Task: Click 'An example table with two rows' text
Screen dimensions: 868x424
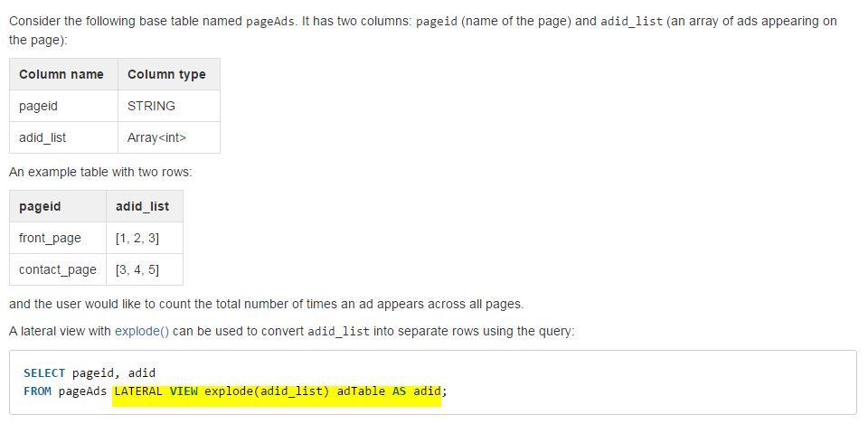Action: coord(100,172)
